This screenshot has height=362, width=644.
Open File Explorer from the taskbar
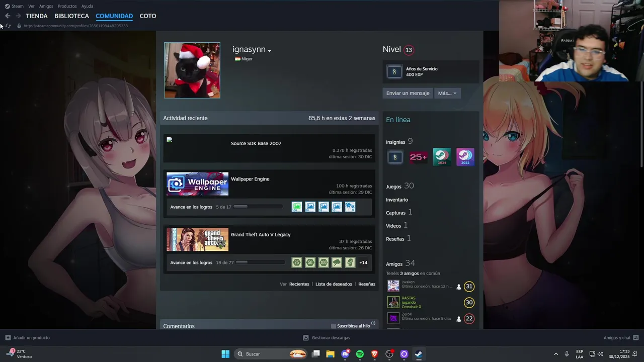tap(331, 354)
